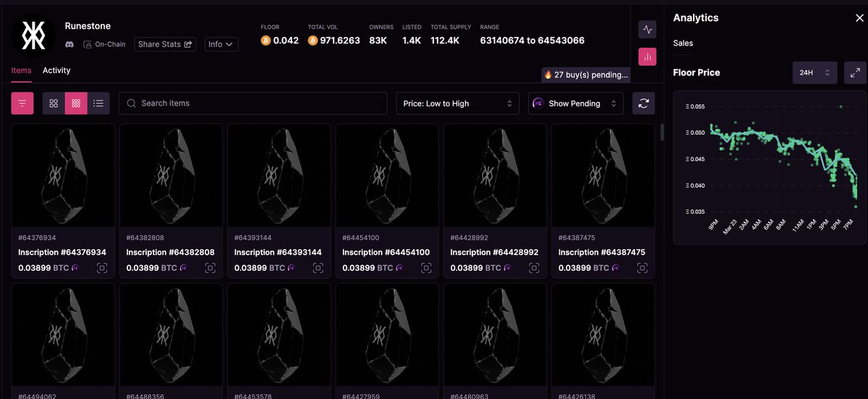This screenshot has width=868, height=399.
Task: Open the 24H timeframe dropdown
Action: (x=815, y=72)
